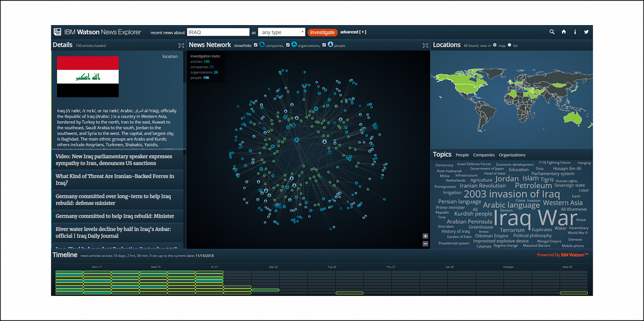This screenshot has width=644, height=321.
Task: Open article about Iraq parliamentary speaker video
Action: [117, 159]
